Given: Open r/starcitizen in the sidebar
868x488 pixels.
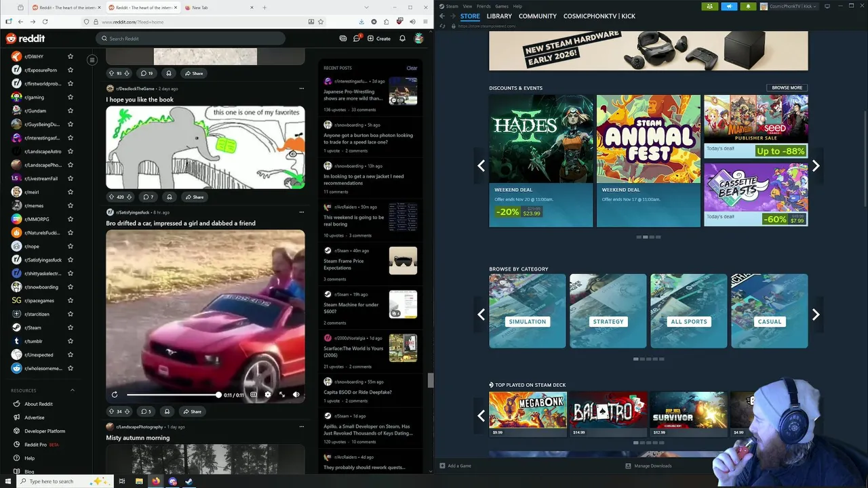Looking at the screenshot, I should tap(41, 314).
